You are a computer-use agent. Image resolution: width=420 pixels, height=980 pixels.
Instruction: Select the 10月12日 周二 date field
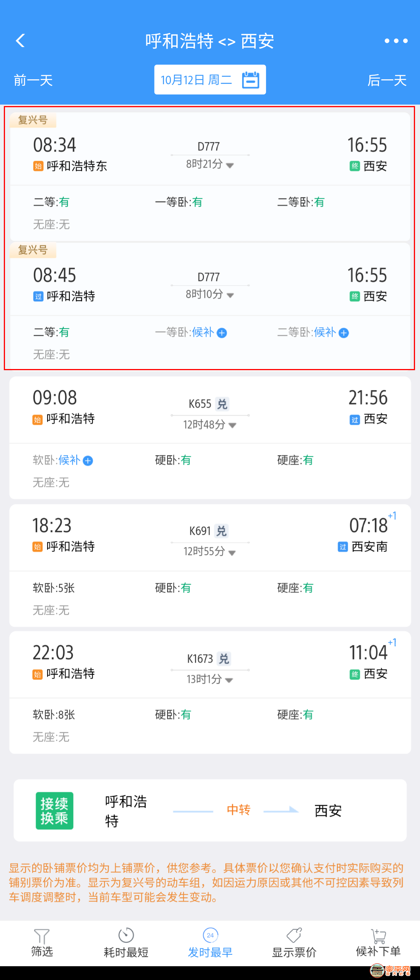click(x=210, y=80)
